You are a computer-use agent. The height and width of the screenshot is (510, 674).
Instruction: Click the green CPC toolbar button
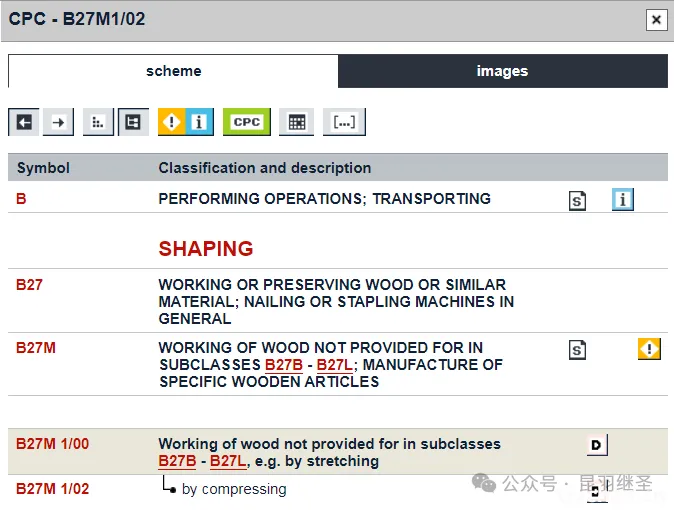246,122
